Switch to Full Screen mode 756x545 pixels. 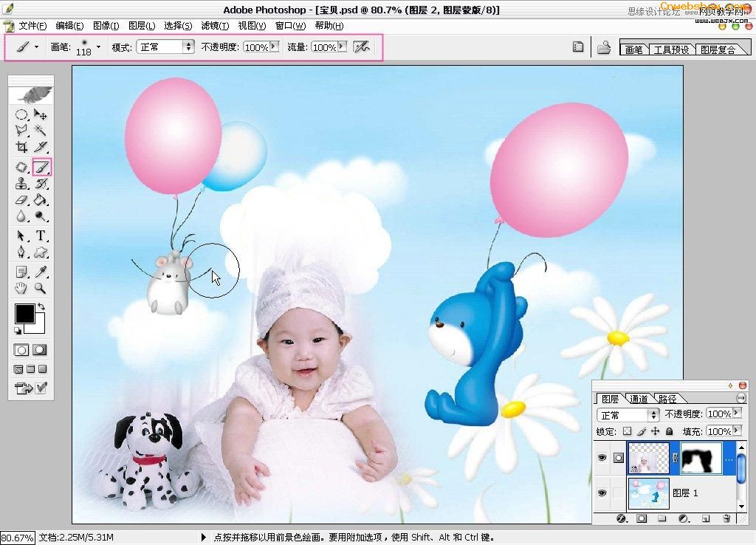pyautogui.click(x=43, y=369)
